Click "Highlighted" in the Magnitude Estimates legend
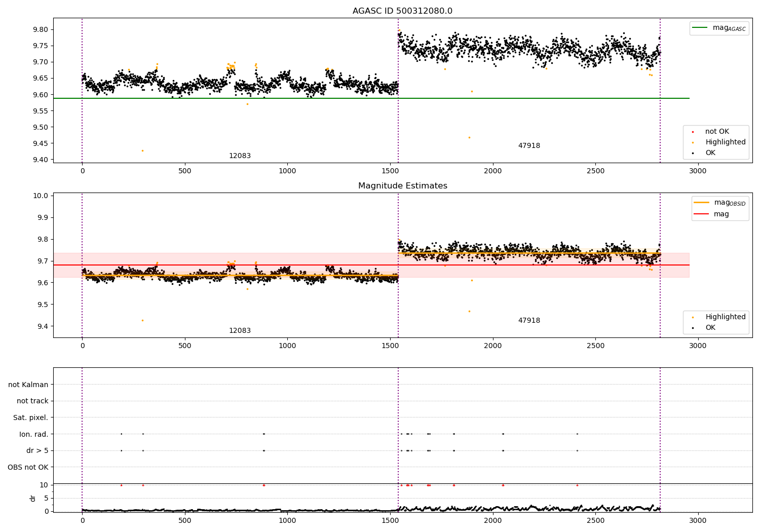 [726, 317]
